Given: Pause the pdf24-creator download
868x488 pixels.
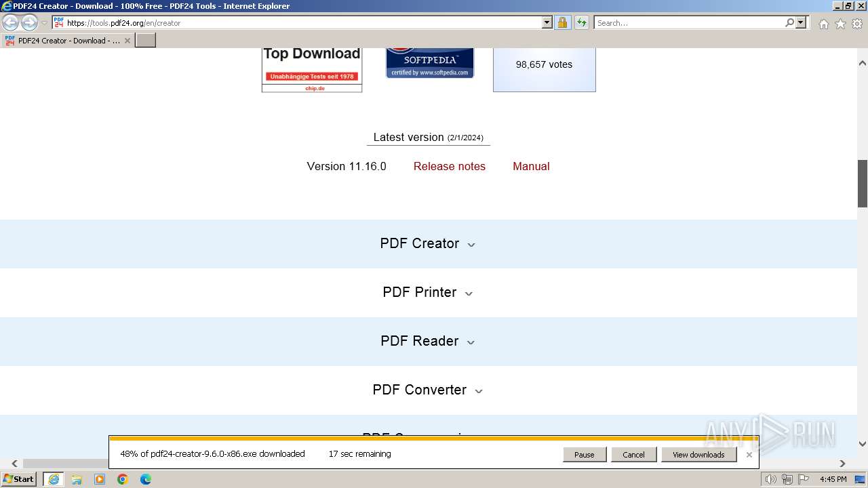Looking at the screenshot, I should tap(585, 455).
